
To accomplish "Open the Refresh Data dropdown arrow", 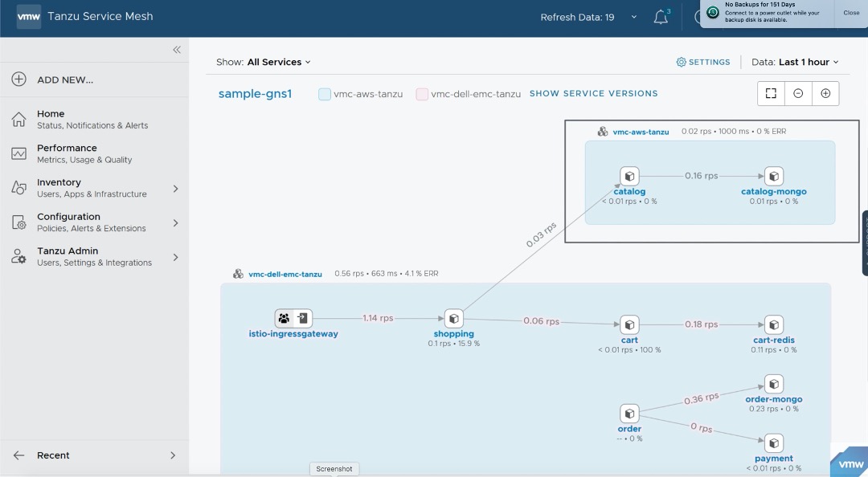I will tap(634, 17).
